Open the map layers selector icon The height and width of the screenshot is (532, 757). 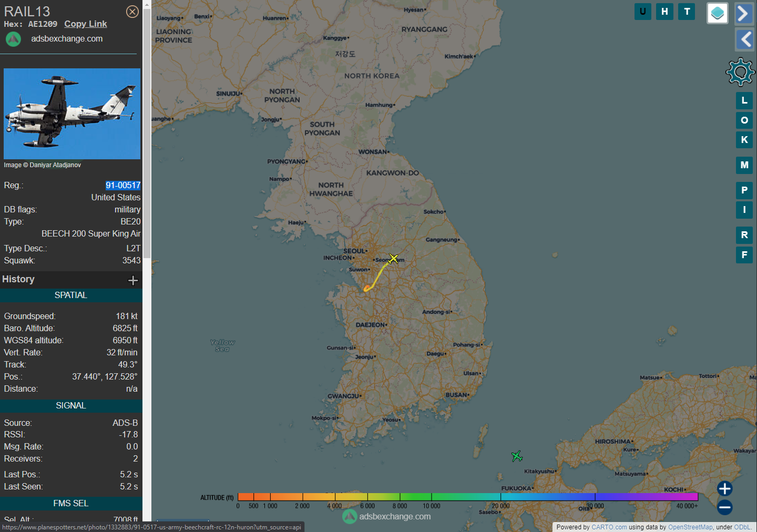pos(717,13)
